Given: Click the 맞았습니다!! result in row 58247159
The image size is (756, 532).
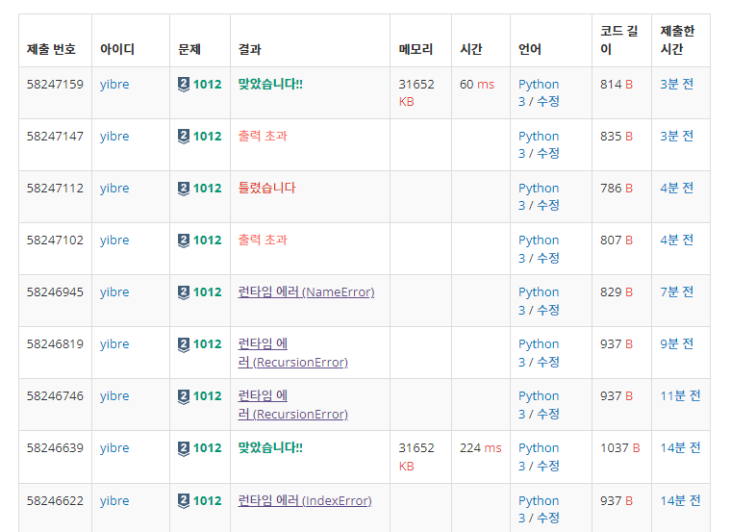Looking at the screenshot, I should point(270,85).
